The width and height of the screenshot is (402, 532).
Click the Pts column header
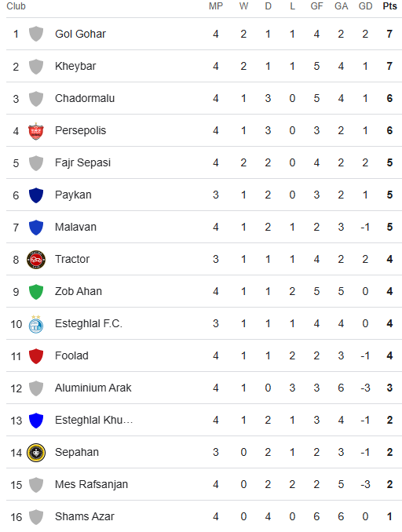(389, 6)
